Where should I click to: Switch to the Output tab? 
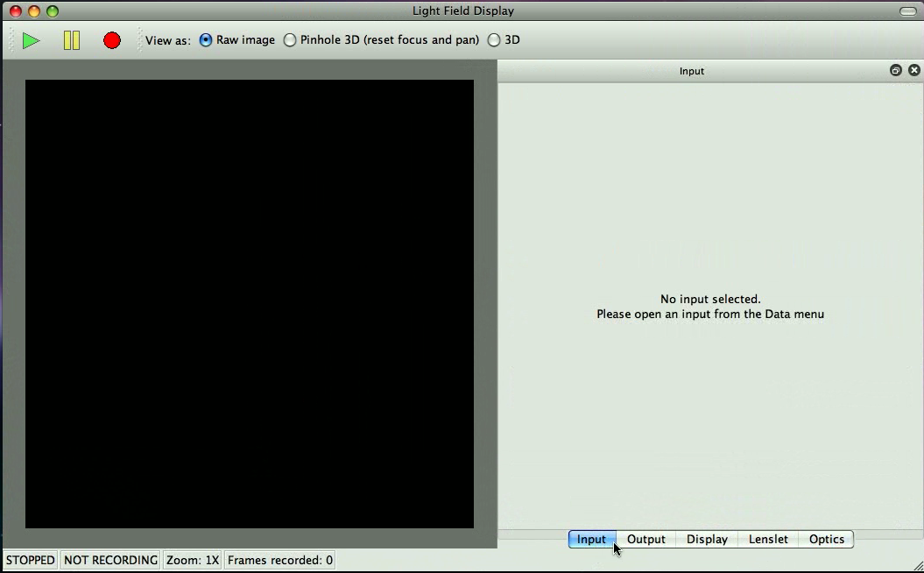click(x=646, y=539)
